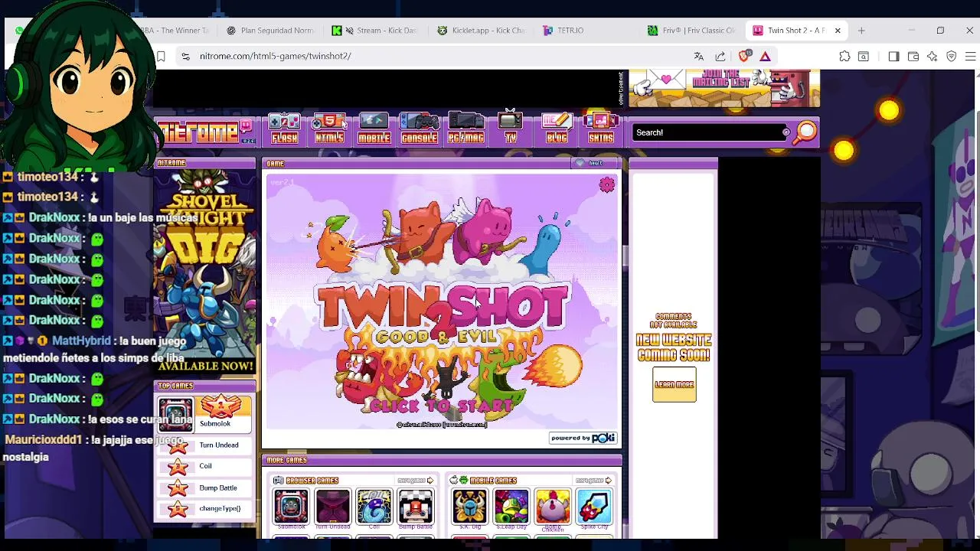This screenshot has height=551, width=980.
Task: Open the PC/Mac games section
Action: [x=465, y=129]
